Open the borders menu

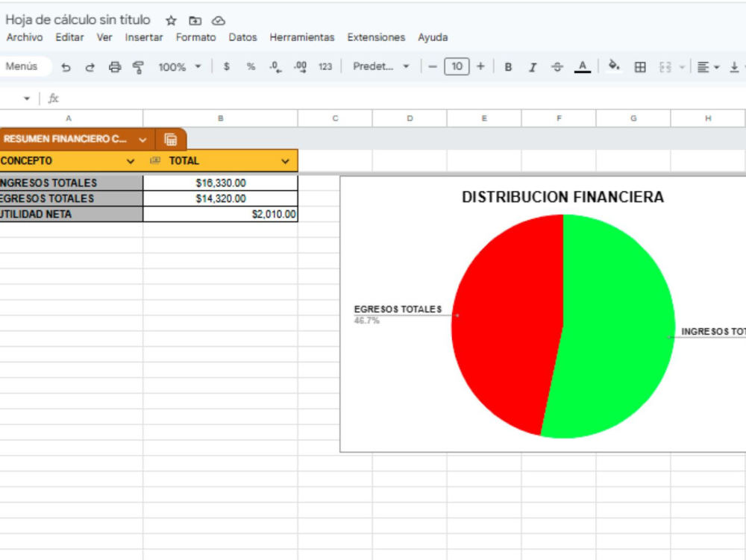(640, 67)
